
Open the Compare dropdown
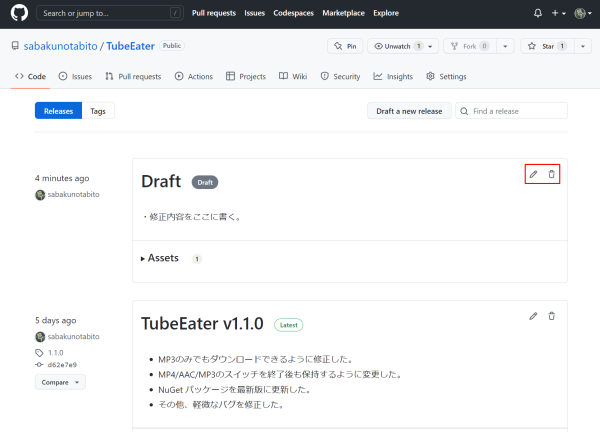[60, 382]
